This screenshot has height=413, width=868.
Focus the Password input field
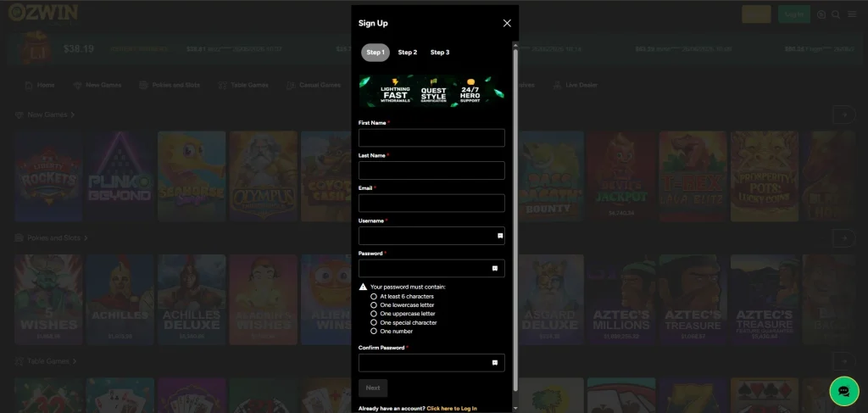tap(431, 269)
